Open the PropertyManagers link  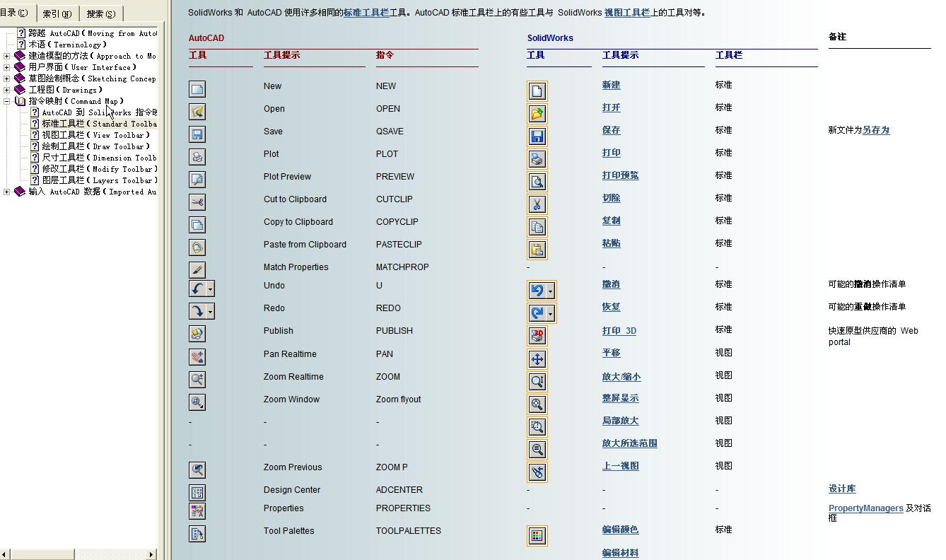point(866,508)
